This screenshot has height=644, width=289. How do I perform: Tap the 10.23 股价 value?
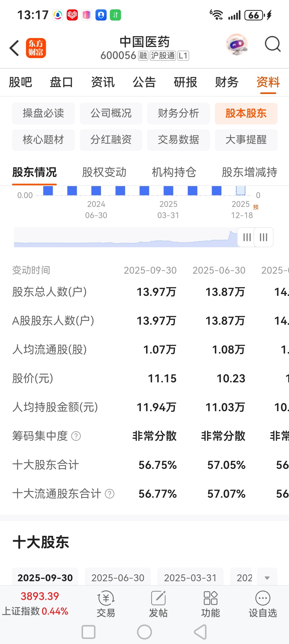[231, 378]
